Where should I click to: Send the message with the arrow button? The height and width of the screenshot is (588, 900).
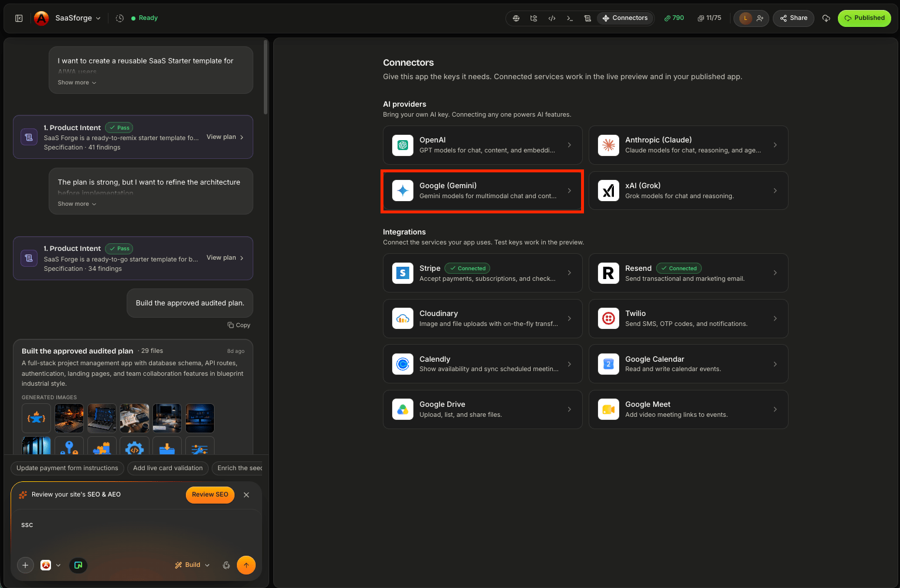click(x=246, y=565)
